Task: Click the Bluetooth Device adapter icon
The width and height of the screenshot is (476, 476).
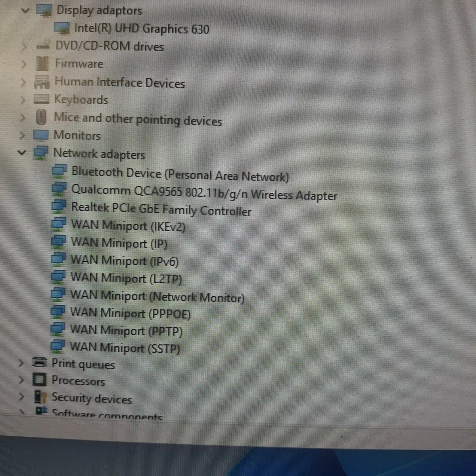Action: [59, 171]
